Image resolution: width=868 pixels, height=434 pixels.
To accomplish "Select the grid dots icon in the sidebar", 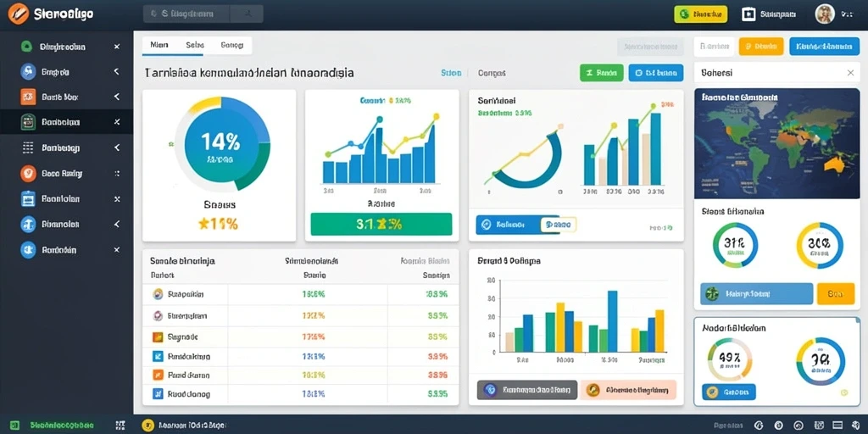I will (28, 147).
